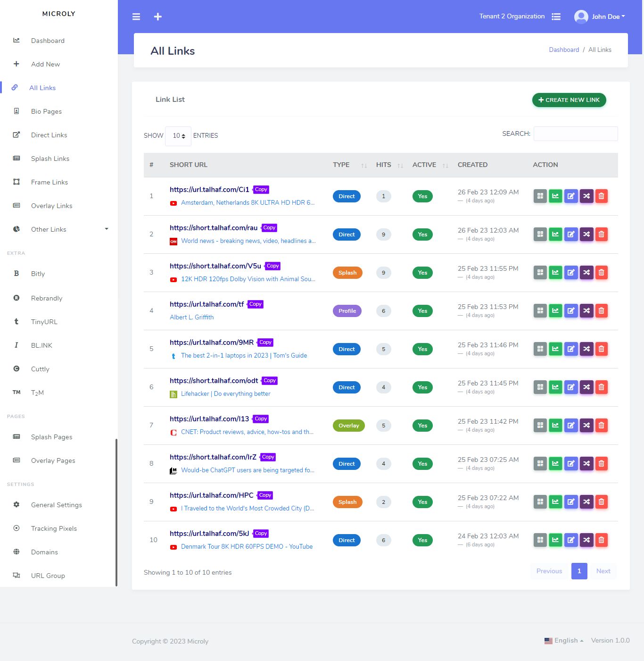Copy the url.talhaf.com/5kJ short URL

[261, 534]
